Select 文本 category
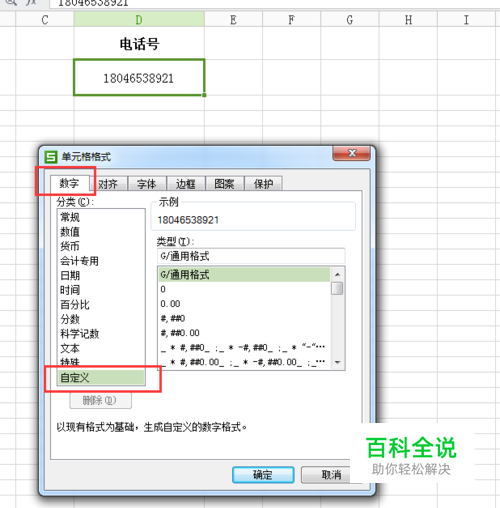This screenshot has width=500, height=508. [x=101, y=349]
